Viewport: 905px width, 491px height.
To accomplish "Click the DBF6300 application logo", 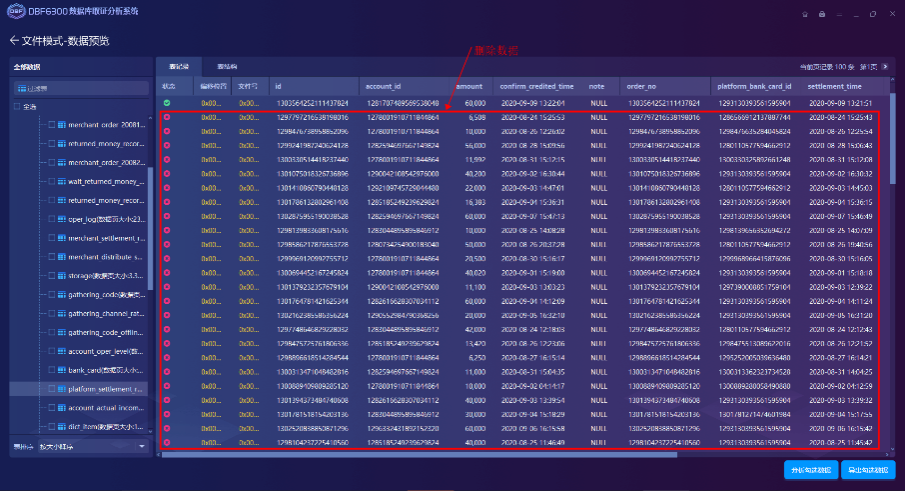I will (16, 11).
